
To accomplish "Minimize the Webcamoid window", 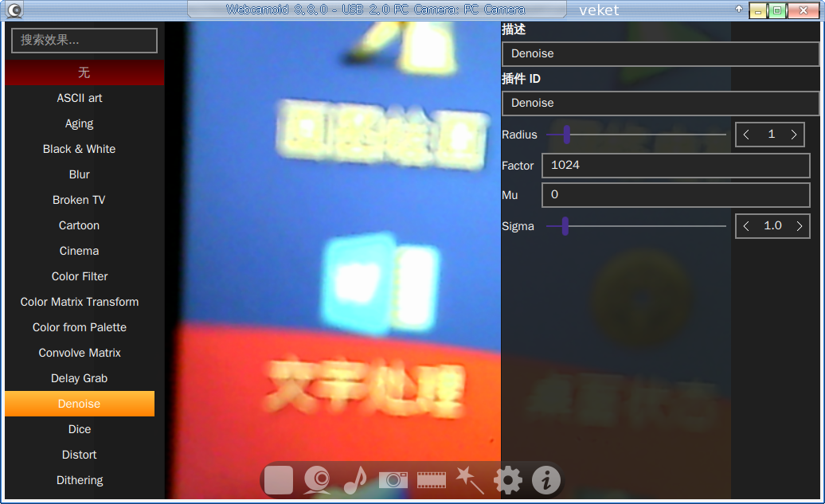I will click(x=757, y=10).
